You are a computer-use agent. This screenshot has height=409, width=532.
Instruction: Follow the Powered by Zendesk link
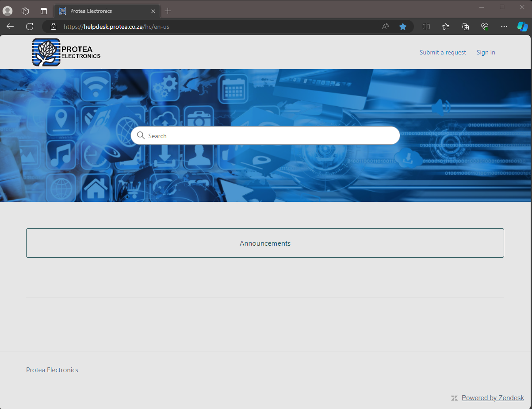coord(493,397)
